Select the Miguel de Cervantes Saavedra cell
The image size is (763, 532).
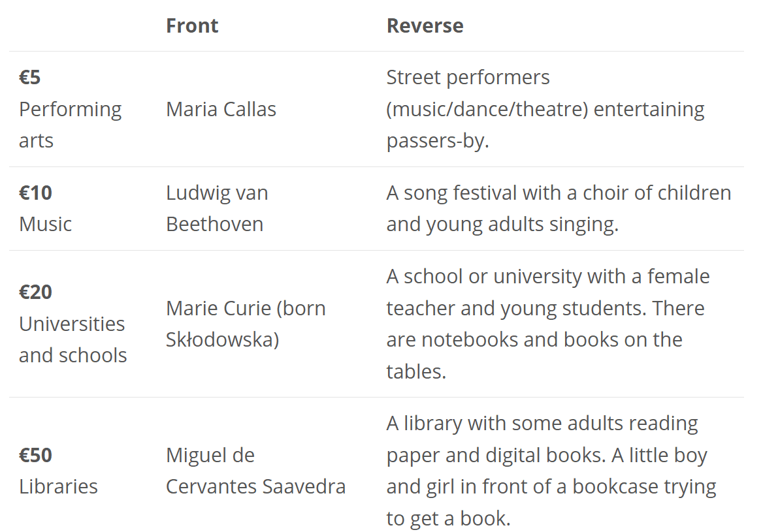tap(256, 471)
